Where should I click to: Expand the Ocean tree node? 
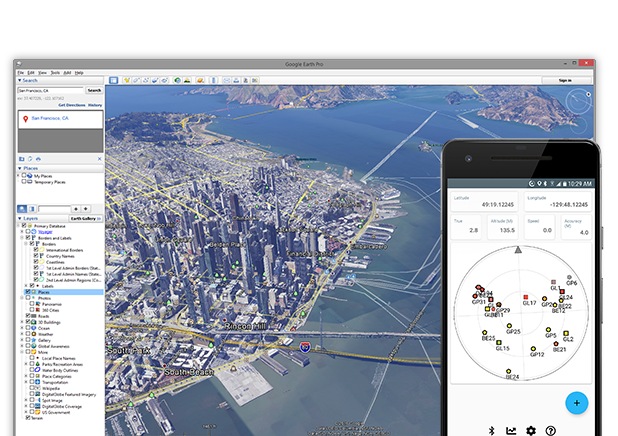coord(22,328)
